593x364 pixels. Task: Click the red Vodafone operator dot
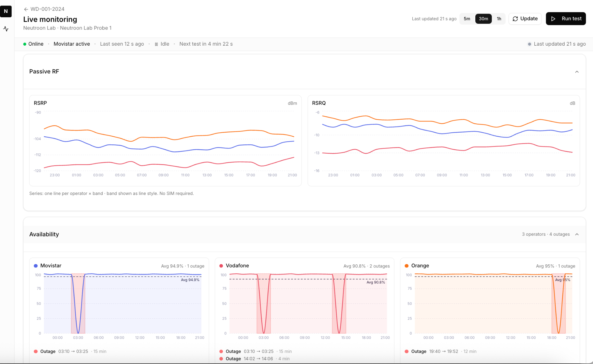(221, 266)
